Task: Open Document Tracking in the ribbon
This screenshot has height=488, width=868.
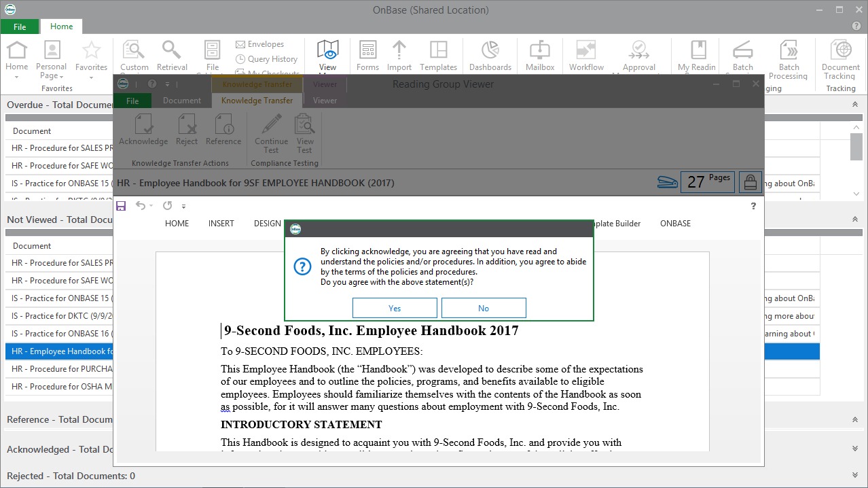Action: click(x=841, y=60)
